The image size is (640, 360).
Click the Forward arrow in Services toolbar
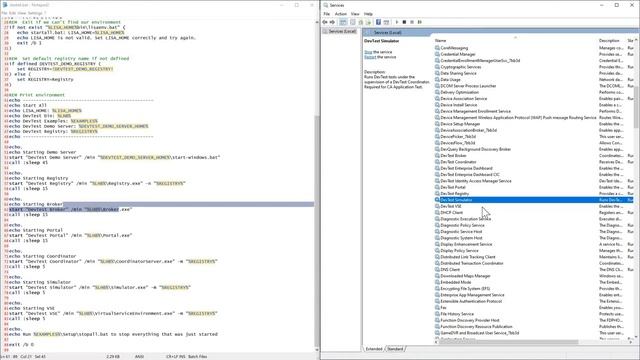click(332, 22)
